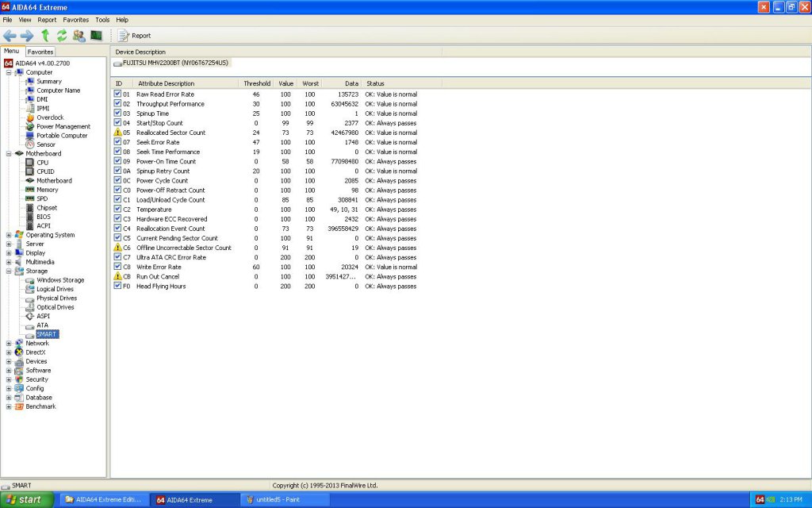Toggle the Temperature attribute checkbox
This screenshot has height=508, width=812.
(x=117, y=209)
